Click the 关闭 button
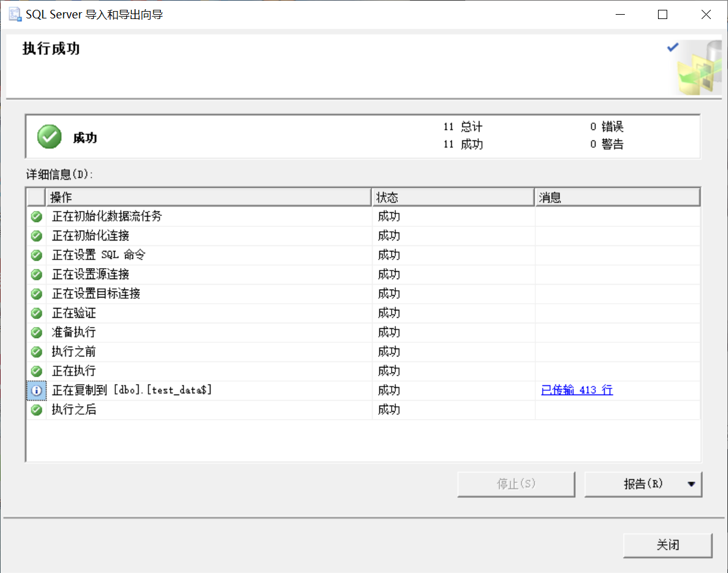The width and height of the screenshot is (728, 573). point(668,545)
